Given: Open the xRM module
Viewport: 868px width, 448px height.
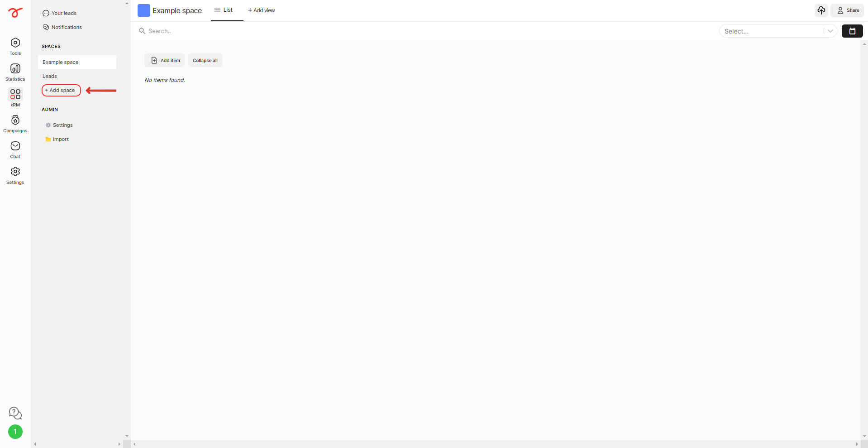Looking at the screenshot, I should [x=15, y=98].
